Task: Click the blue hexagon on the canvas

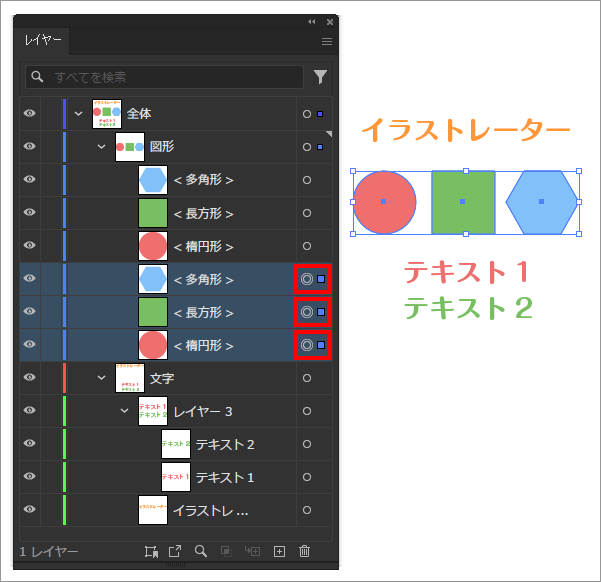Action: tap(542, 202)
